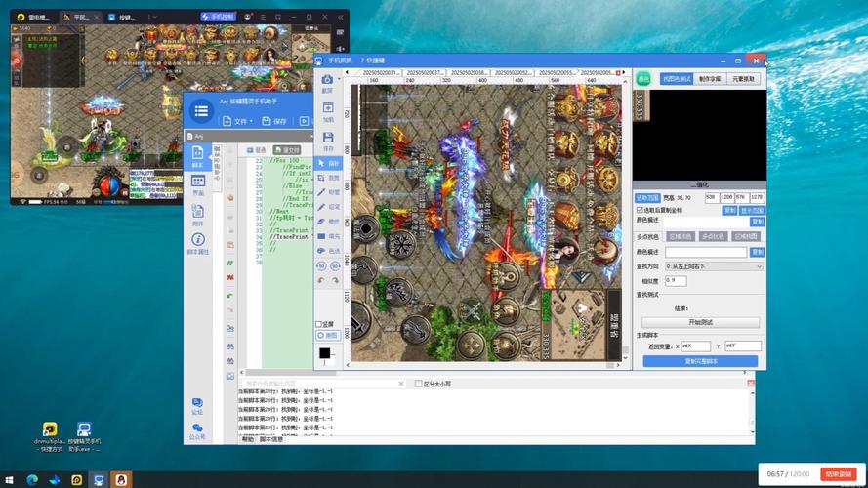Expand the 查找方向 search direction dropdown
The height and width of the screenshot is (488, 868).
coord(714,265)
